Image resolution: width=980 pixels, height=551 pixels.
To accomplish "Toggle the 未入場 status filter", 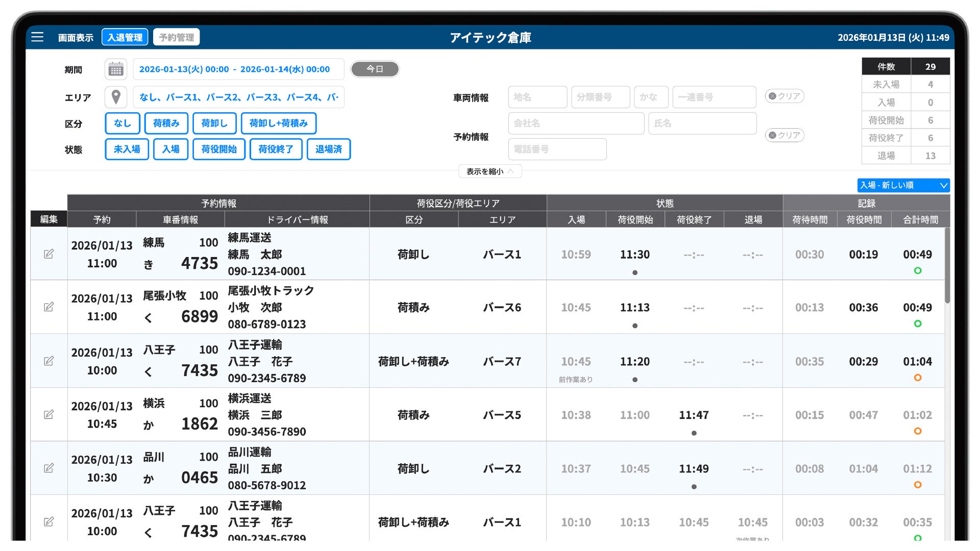I will [x=127, y=149].
